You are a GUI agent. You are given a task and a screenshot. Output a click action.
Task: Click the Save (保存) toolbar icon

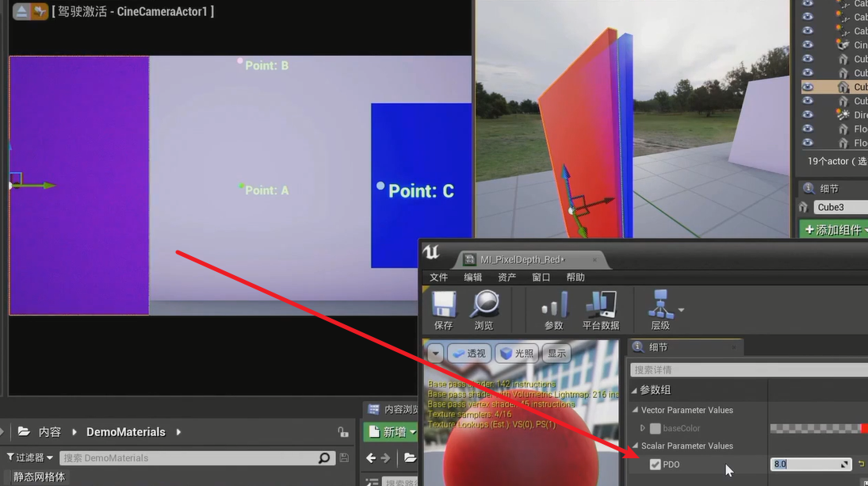click(x=443, y=304)
